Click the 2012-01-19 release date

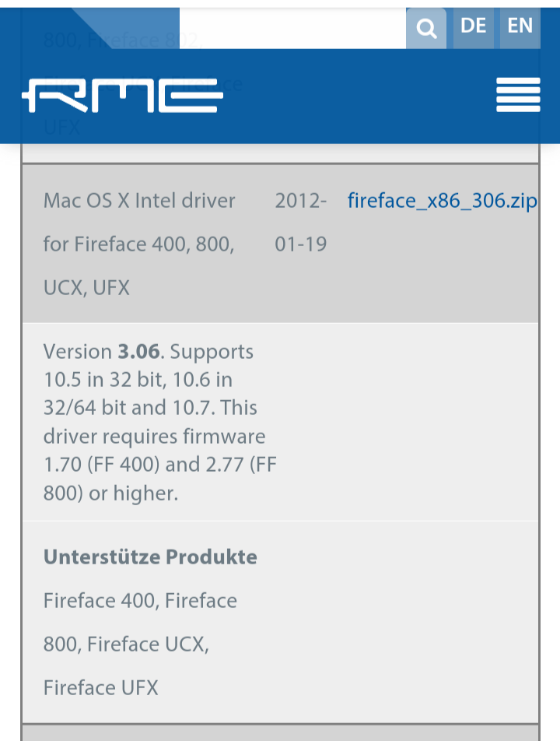coord(300,223)
